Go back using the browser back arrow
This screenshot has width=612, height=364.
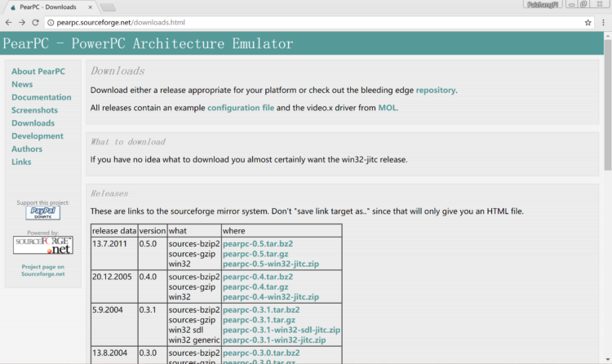9,23
